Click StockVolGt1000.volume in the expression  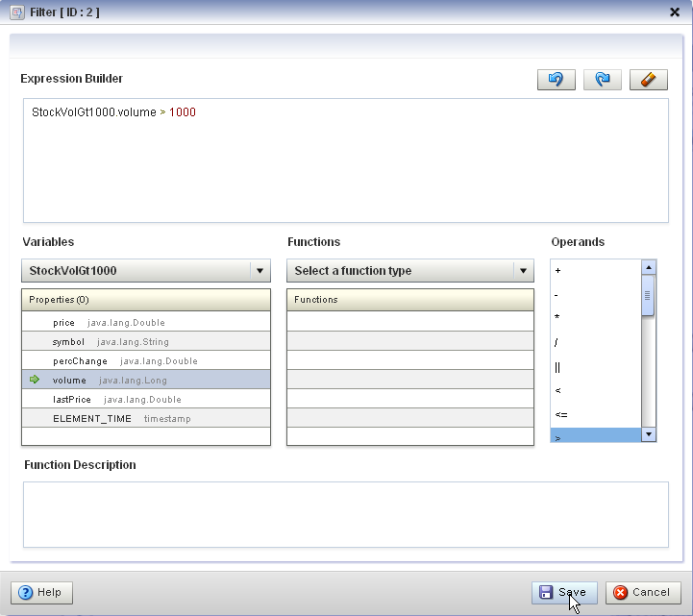[x=93, y=112]
